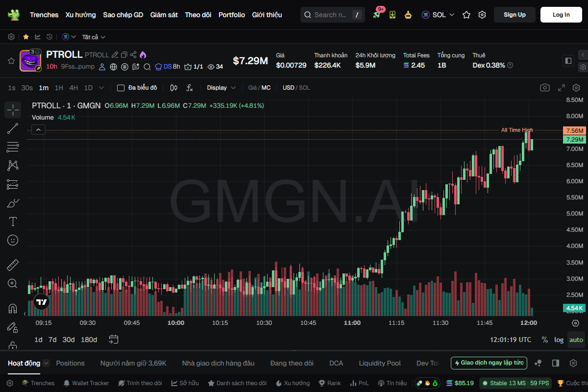Viewport: 588px width, 392px height.
Task: Switch to the DCA tab
Action: pos(336,363)
